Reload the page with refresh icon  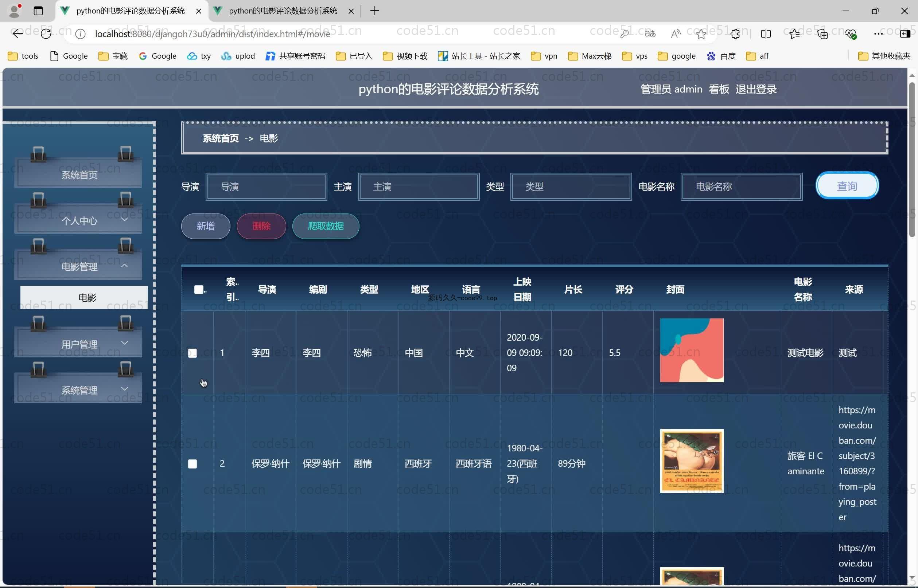coord(46,34)
